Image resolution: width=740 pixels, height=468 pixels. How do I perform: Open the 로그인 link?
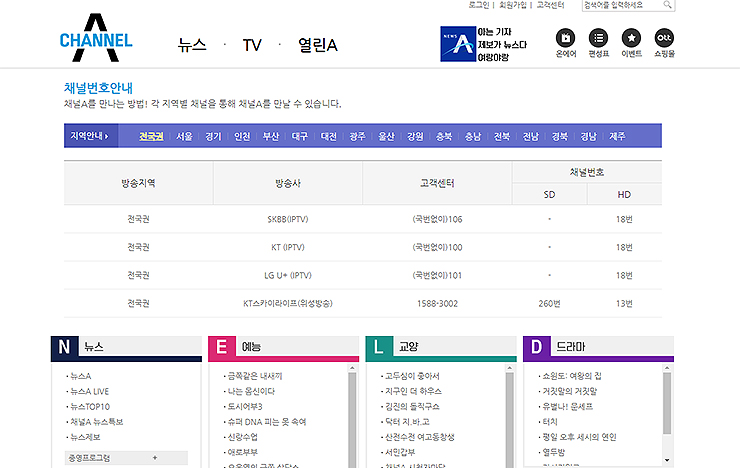479,5
